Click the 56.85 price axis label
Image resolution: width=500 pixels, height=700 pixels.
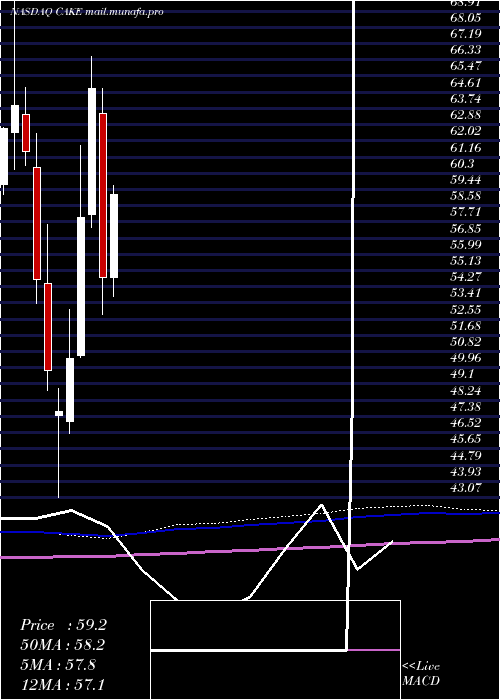pyautogui.click(x=466, y=229)
